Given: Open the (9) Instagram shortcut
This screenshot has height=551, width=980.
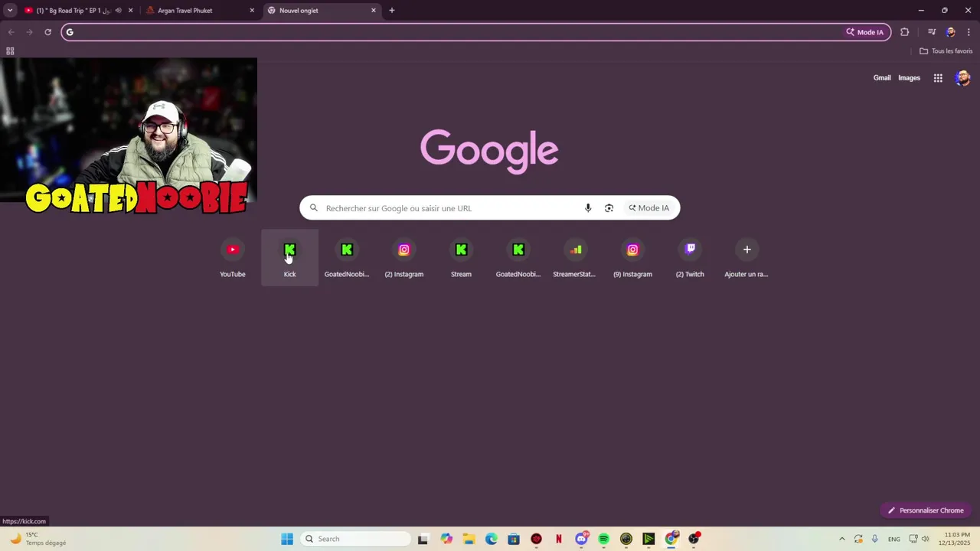Looking at the screenshot, I should pos(632,258).
